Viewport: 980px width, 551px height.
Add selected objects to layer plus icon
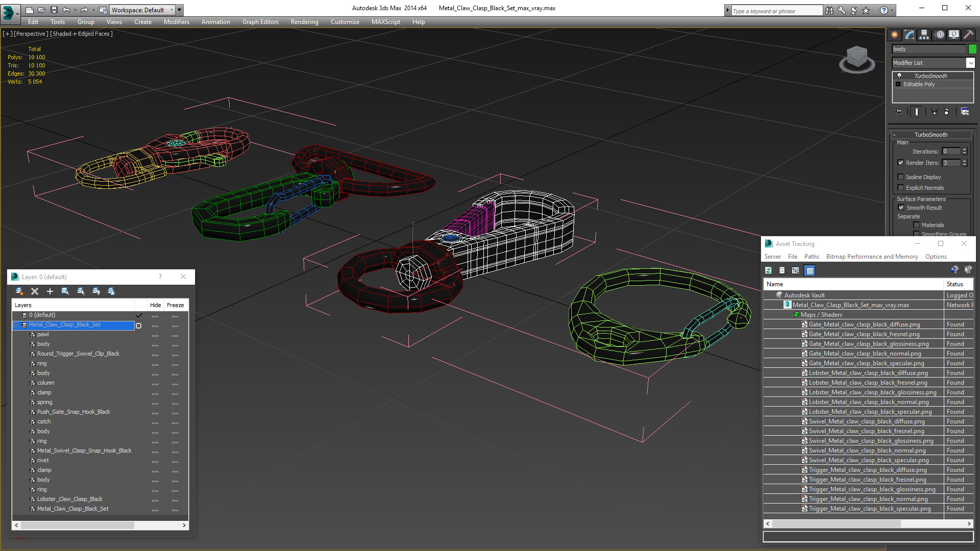coord(50,291)
